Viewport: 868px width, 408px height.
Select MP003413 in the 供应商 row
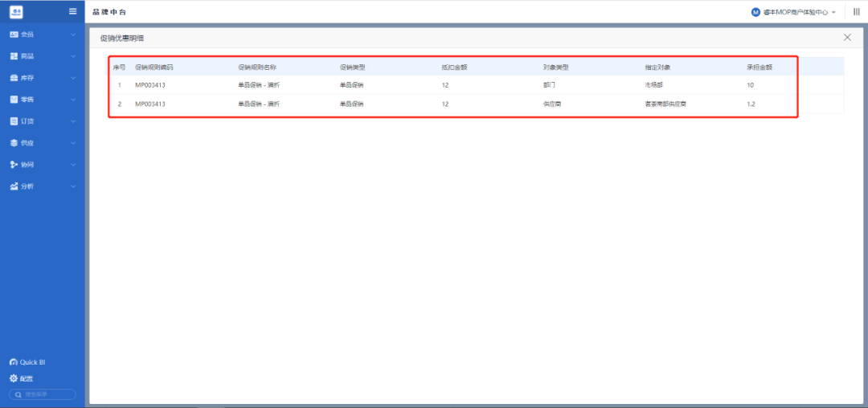(150, 104)
